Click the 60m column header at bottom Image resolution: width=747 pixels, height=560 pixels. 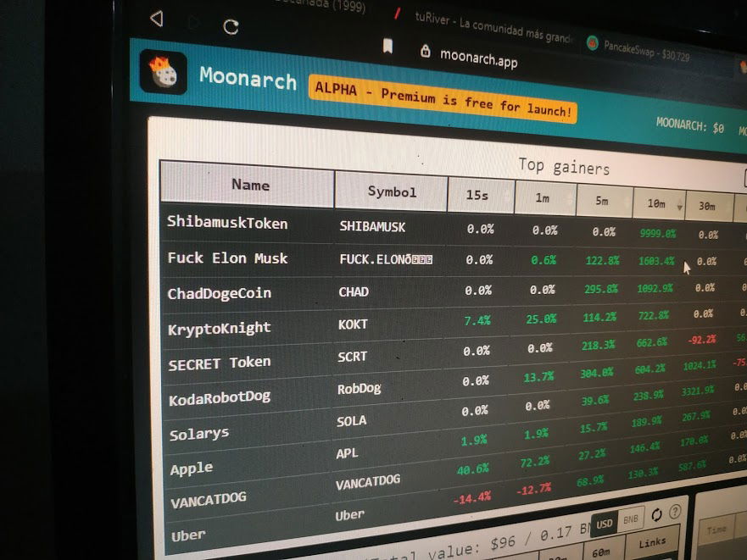(601, 552)
